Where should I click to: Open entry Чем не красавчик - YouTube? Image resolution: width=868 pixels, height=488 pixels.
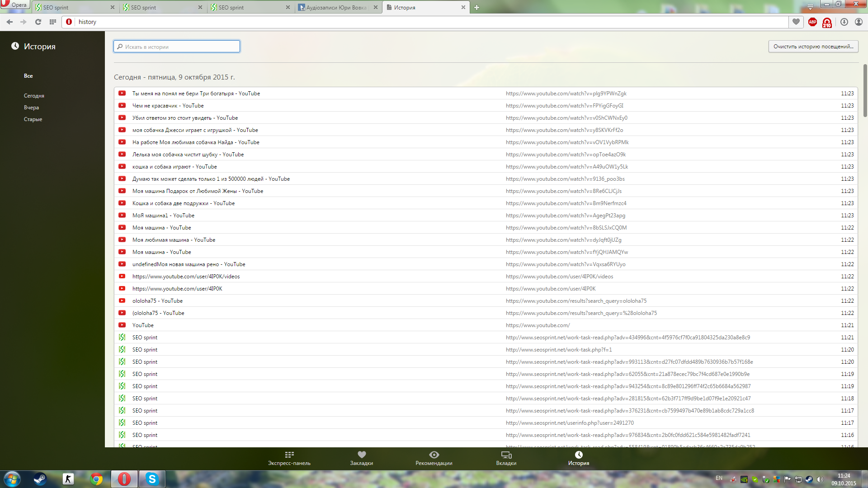pyautogui.click(x=168, y=106)
